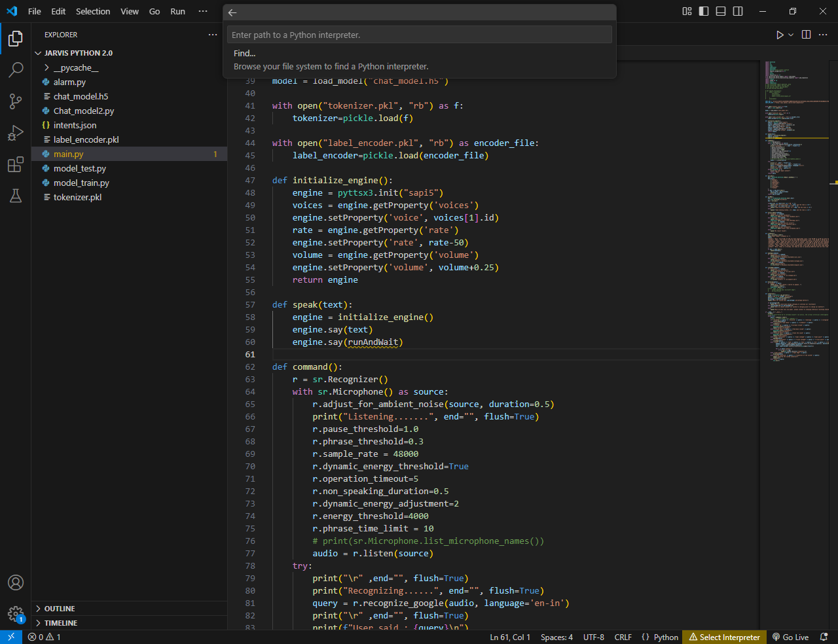Click Select Interpreter in status bar
Image resolution: width=838 pixels, height=644 pixels.
[x=724, y=637]
